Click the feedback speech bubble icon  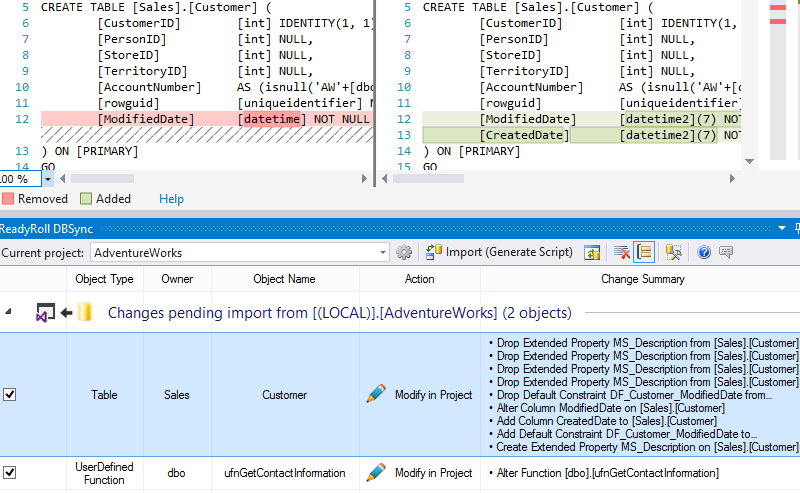pos(726,253)
